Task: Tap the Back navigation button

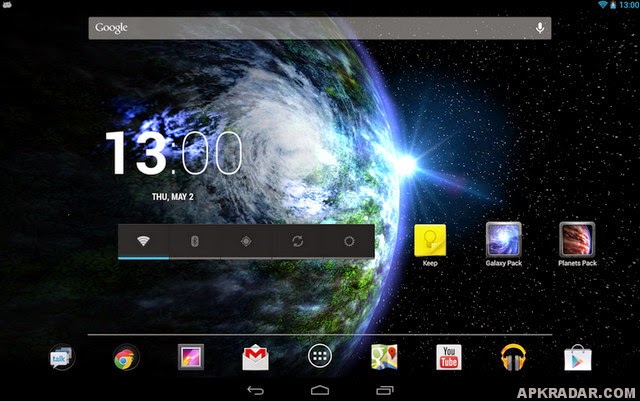Action: tap(256, 390)
